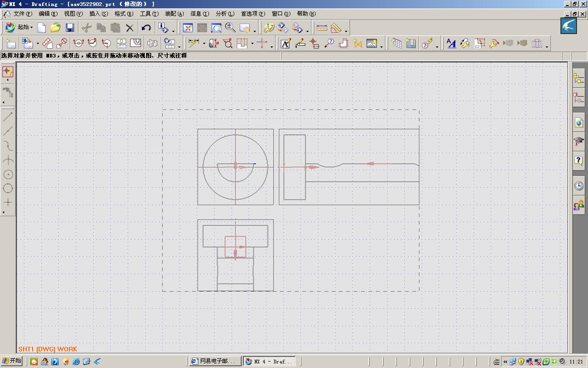Click the Parts List icon
Screen dimensions: 588x368
point(411,43)
